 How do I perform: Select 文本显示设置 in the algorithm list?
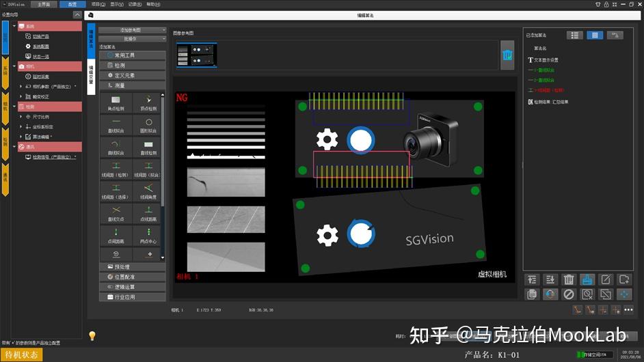[546, 60]
